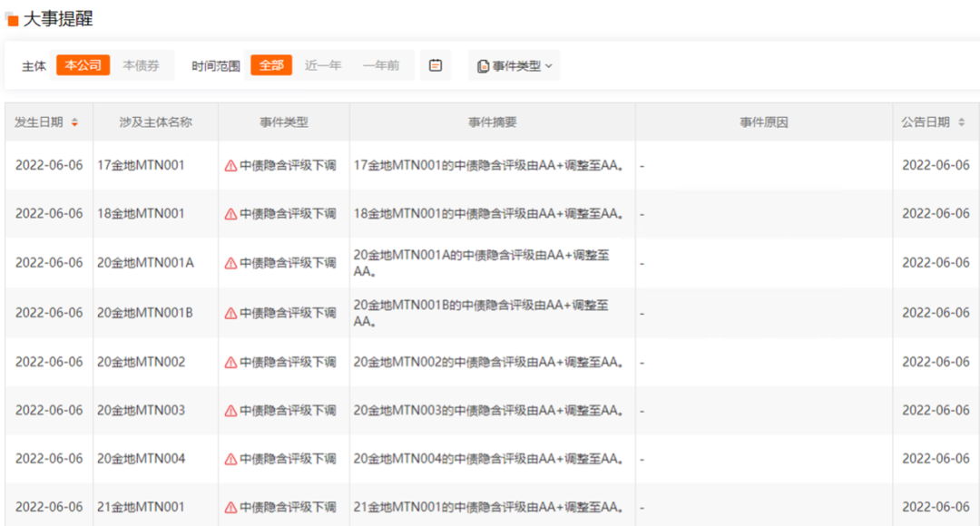The height and width of the screenshot is (526, 980).
Task: Click 中债隐含评级下调 text in 21金地MTN001 row
Action: coord(288,507)
